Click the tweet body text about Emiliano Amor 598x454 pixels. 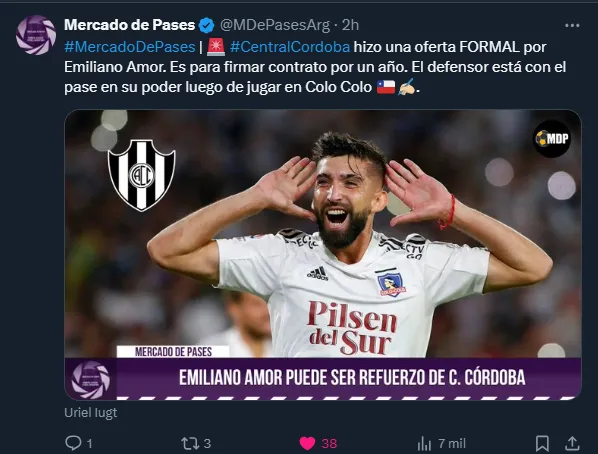(x=315, y=67)
